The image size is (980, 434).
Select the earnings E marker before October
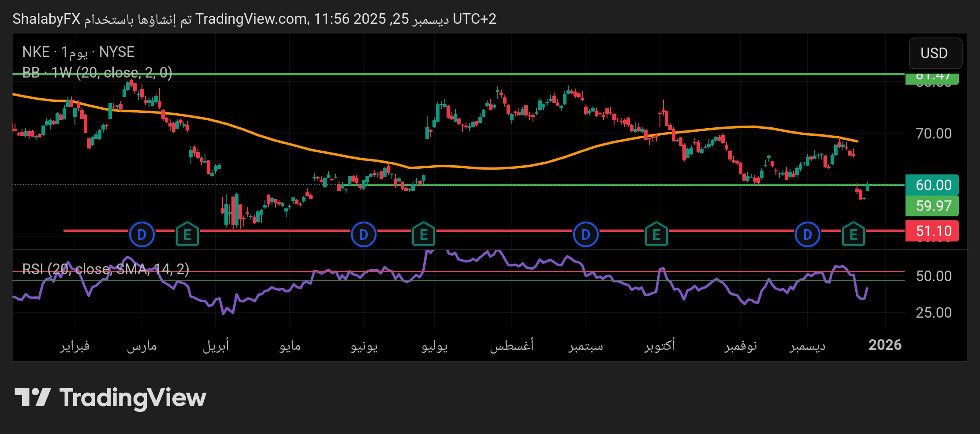pyautogui.click(x=656, y=234)
